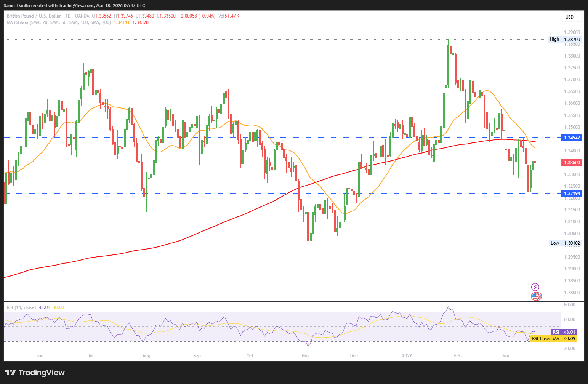
Task: Click the orange 1.34111 MA value in legend
Action: pos(122,22)
